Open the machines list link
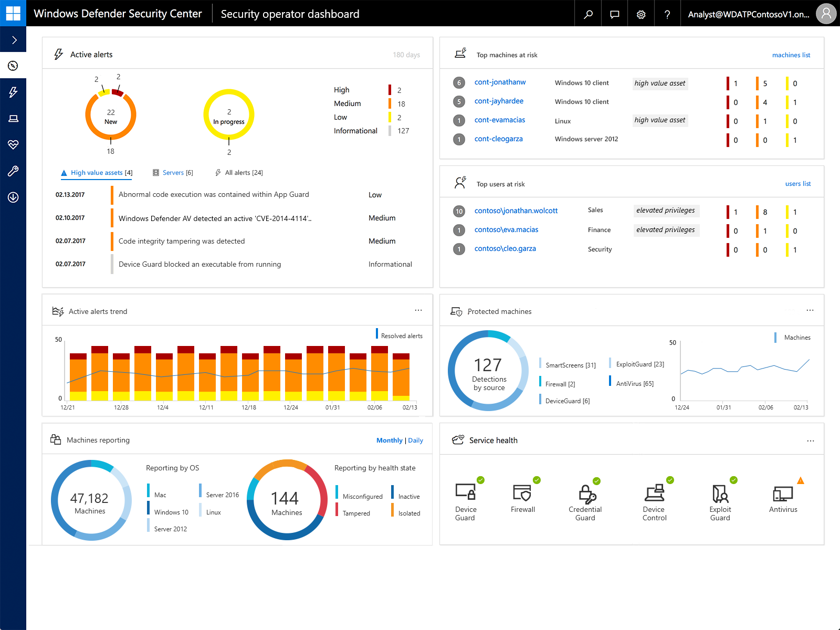The width and height of the screenshot is (840, 630). tap(791, 55)
